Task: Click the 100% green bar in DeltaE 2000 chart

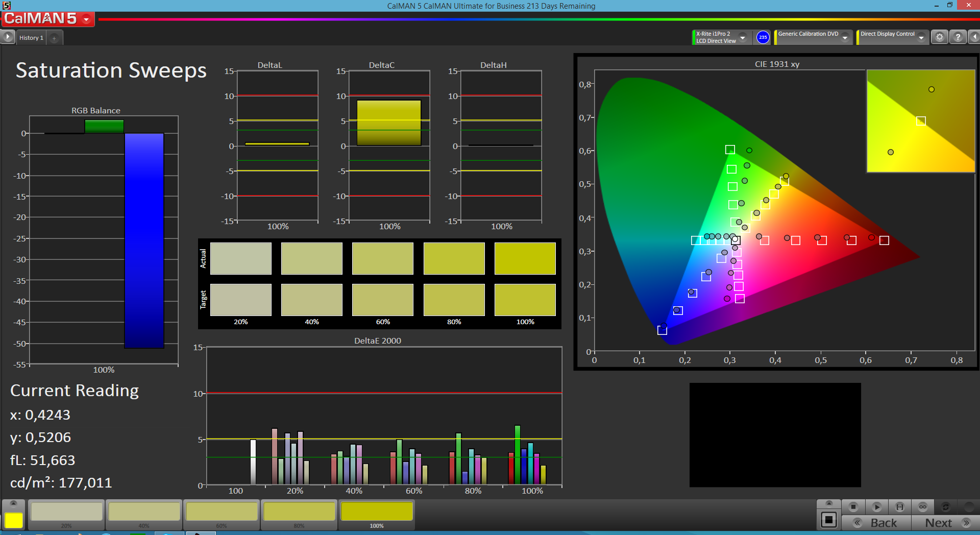Action: pos(518,454)
